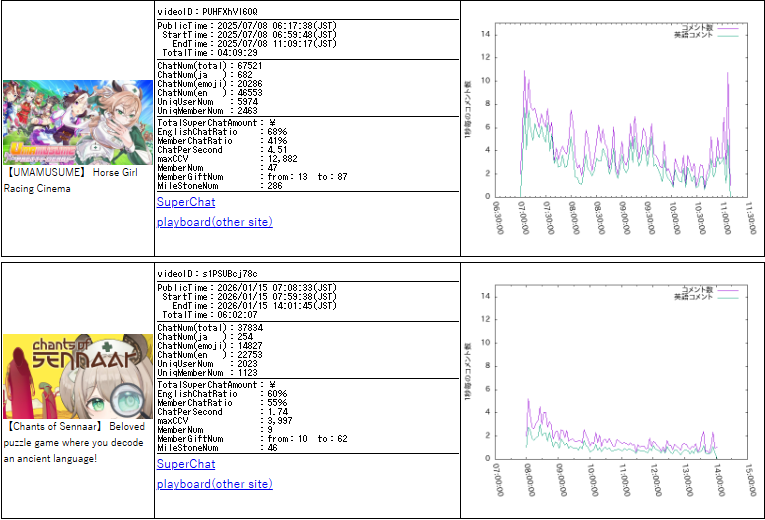Click the Chants of Sennaar thumbnail
Screen dimensions: 765x520
(78, 377)
